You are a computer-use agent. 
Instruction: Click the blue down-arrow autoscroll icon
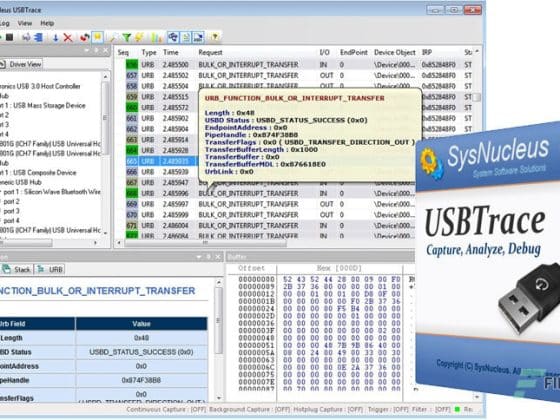tap(55, 38)
